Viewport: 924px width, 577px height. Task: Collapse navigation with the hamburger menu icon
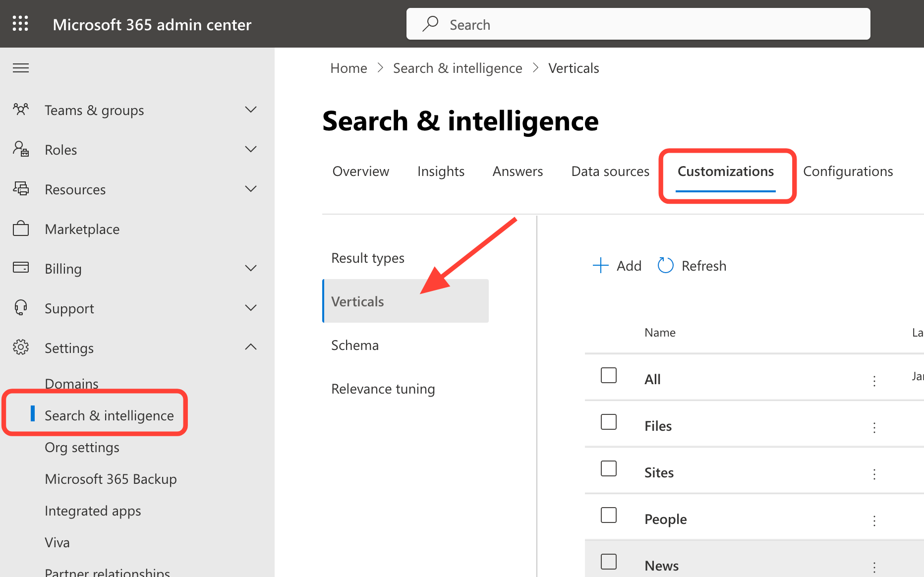coord(21,68)
